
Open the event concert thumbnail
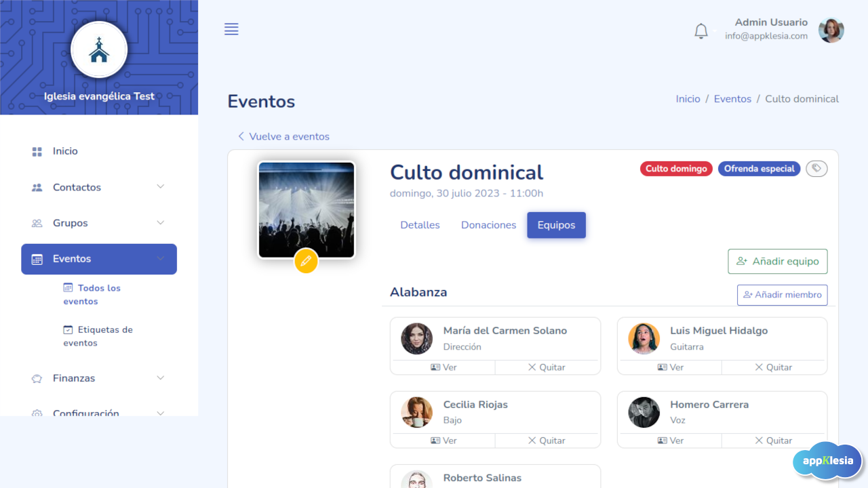(x=307, y=209)
